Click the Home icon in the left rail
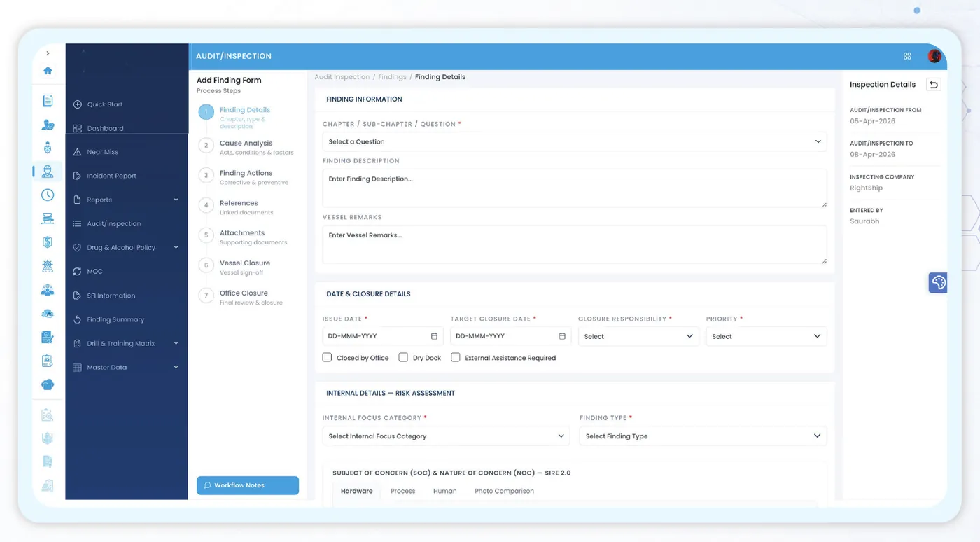 click(48, 71)
